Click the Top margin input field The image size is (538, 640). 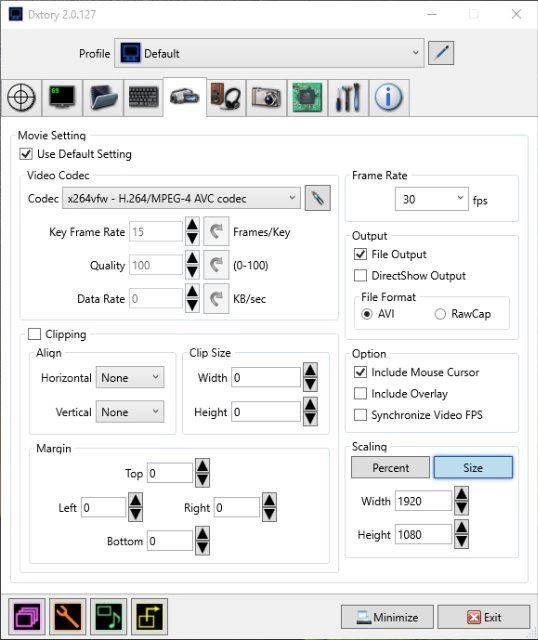click(170, 473)
